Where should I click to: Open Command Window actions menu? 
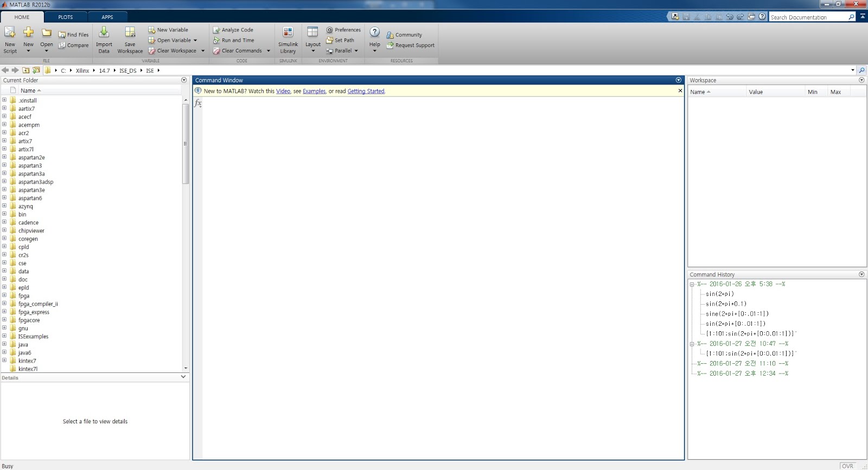point(679,80)
